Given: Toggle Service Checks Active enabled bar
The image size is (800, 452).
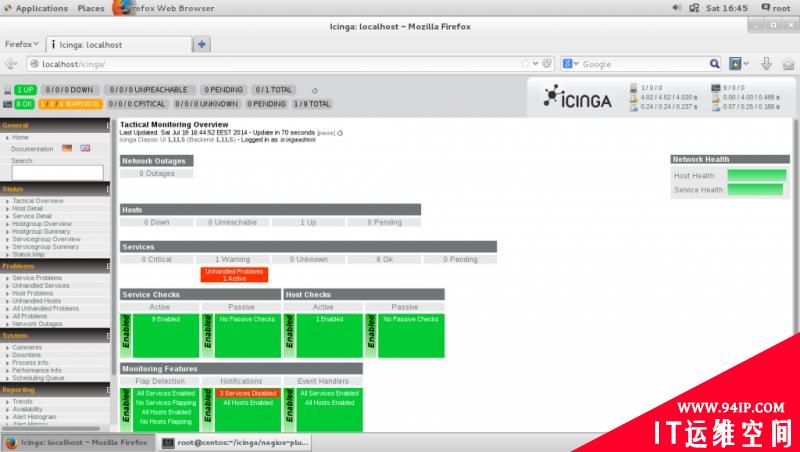Looking at the screenshot, I should (x=126, y=336).
